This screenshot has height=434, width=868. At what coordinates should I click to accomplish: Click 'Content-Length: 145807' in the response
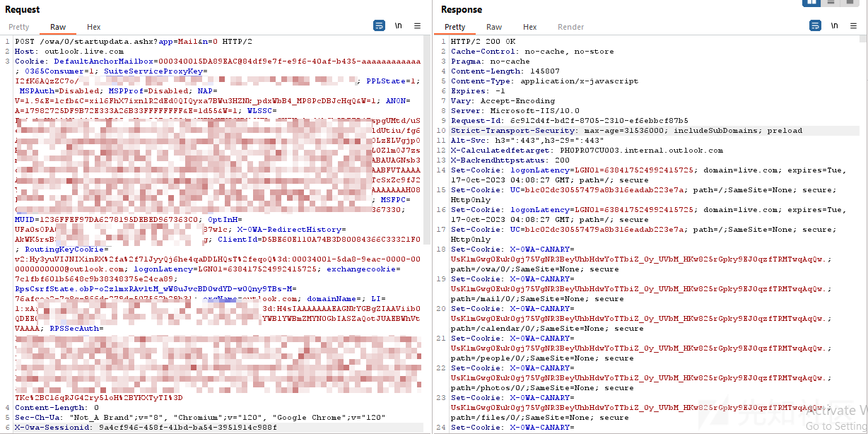pyautogui.click(x=505, y=71)
